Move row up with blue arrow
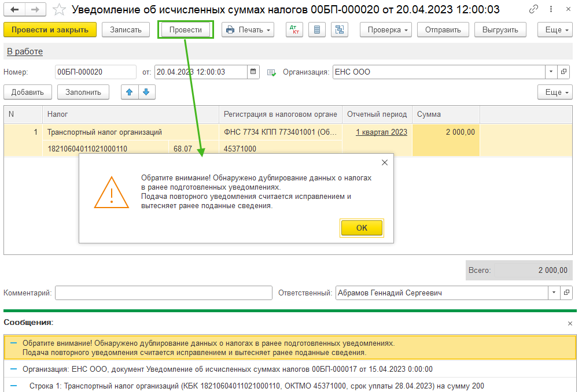This screenshot has height=392, width=582. coord(130,92)
